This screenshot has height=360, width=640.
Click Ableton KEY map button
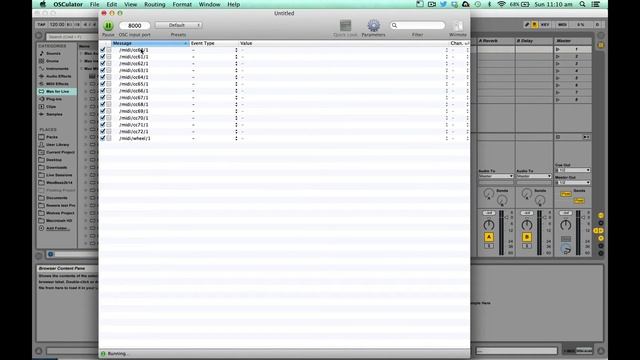[545, 25]
